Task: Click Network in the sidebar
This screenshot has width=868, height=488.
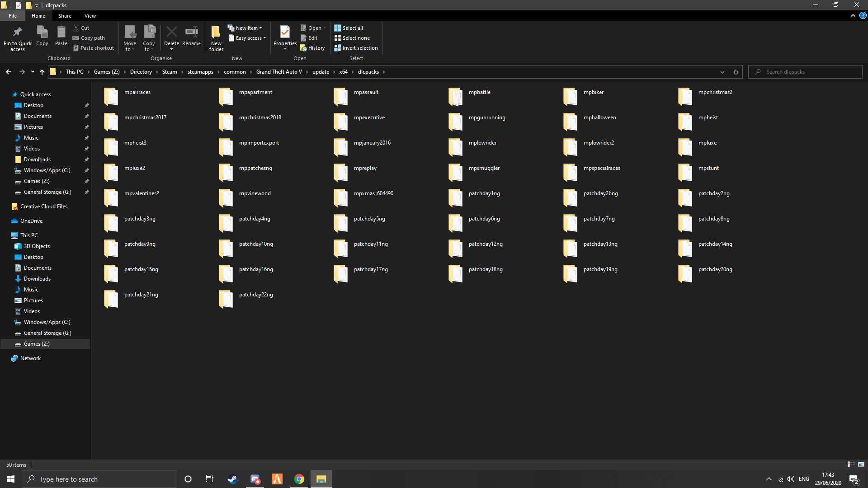Action: (30, 358)
